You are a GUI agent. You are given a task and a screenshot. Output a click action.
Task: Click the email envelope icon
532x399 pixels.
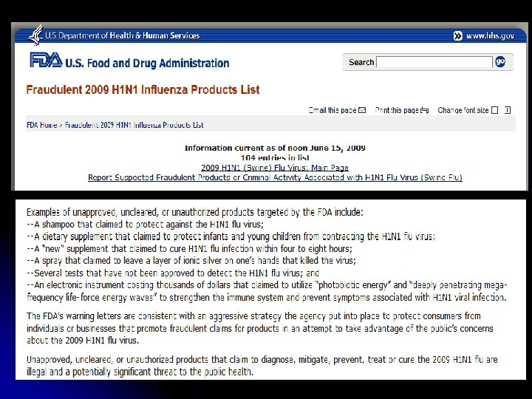[x=362, y=110]
